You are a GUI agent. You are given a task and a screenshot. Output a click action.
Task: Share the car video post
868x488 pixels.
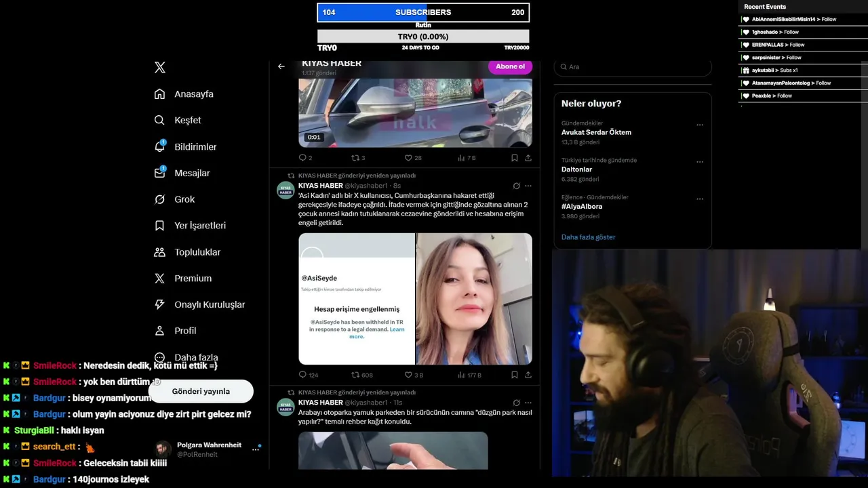click(x=528, y=157)
